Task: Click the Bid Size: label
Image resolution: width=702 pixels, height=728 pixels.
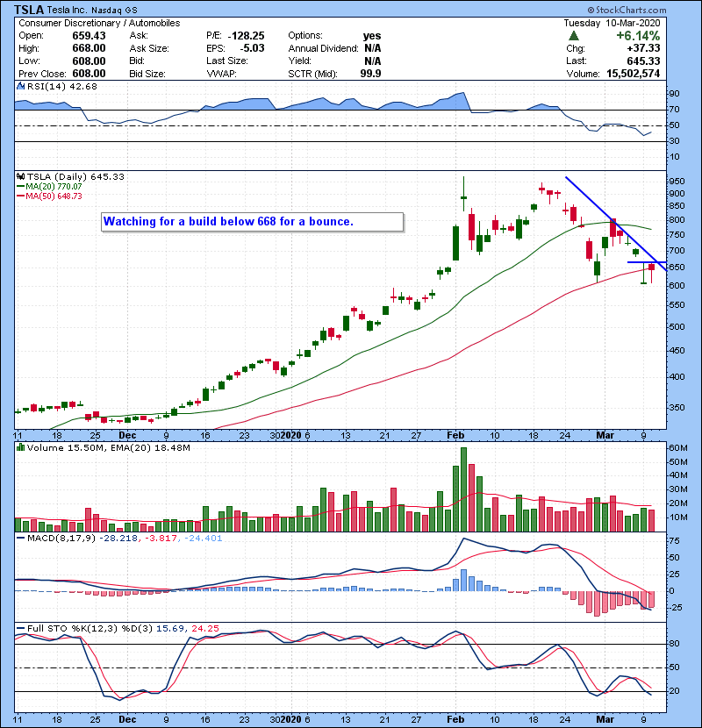Action: (x=147, y=74)
